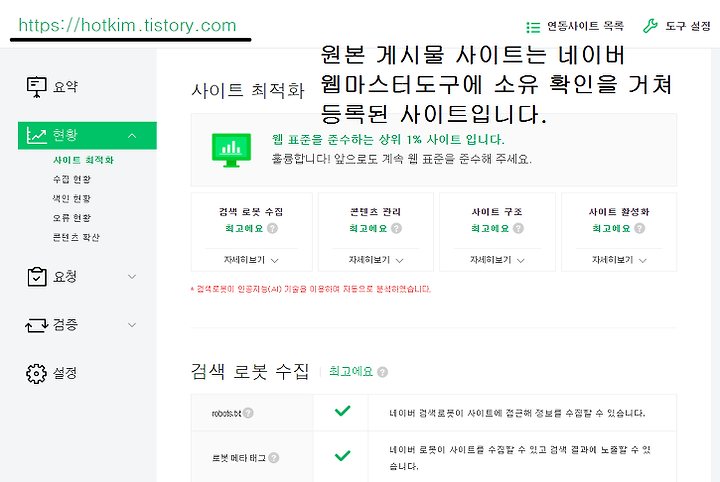Expand 자세히보기 under 사이트 구조
The height and width of the screenshot is (482, 720).
(497, 260)
